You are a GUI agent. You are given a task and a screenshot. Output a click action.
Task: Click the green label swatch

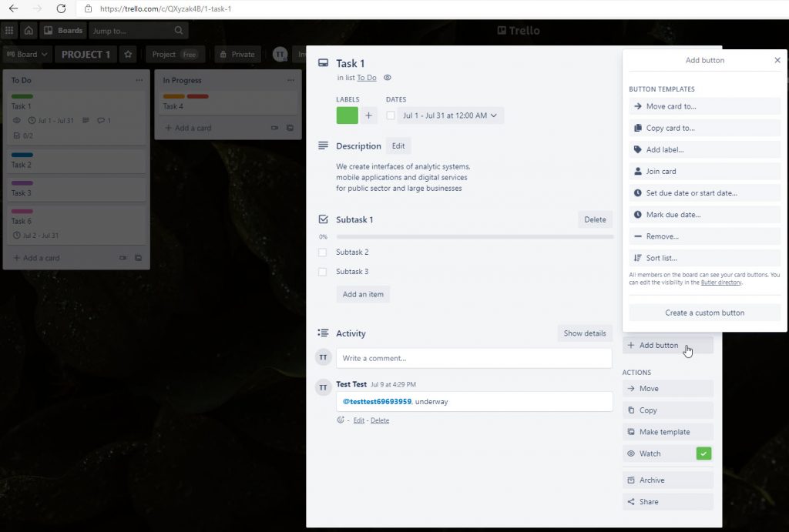click(347, 115)
